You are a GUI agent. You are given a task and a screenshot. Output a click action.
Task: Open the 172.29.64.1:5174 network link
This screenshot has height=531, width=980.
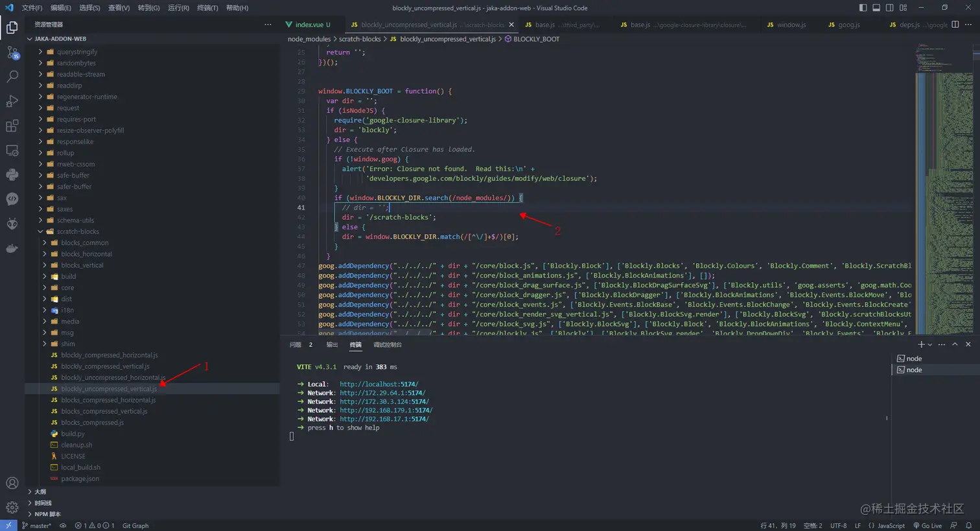tap(382, 393)
